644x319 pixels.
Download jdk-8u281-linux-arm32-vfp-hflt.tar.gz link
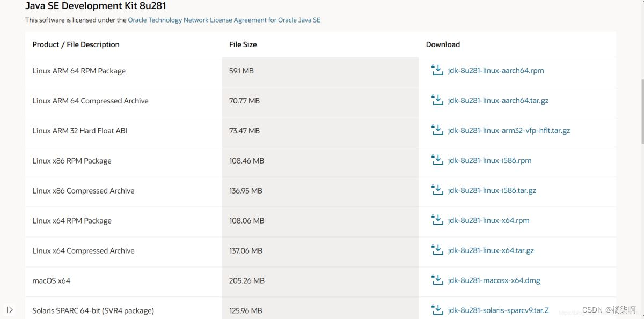tap(509, 131)
